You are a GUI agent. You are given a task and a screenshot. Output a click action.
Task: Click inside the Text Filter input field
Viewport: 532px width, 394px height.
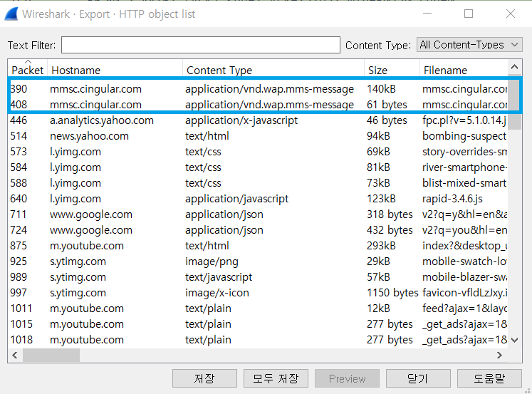click(201, 45)
